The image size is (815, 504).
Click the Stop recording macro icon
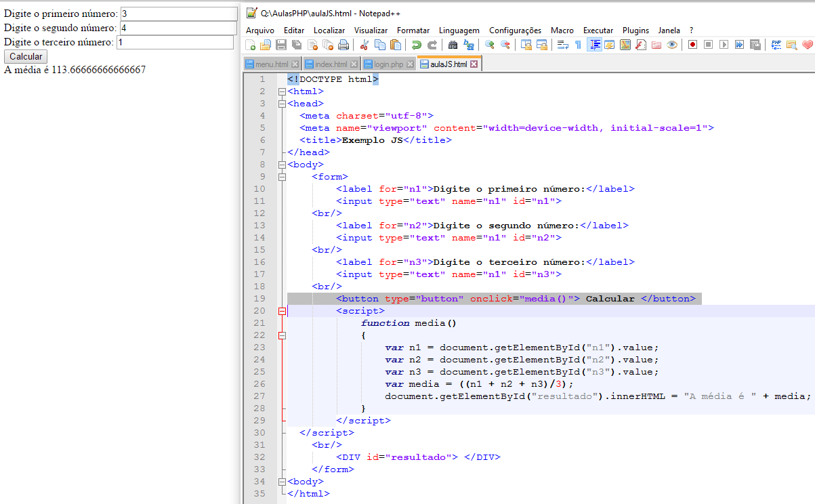coord(708,45)
